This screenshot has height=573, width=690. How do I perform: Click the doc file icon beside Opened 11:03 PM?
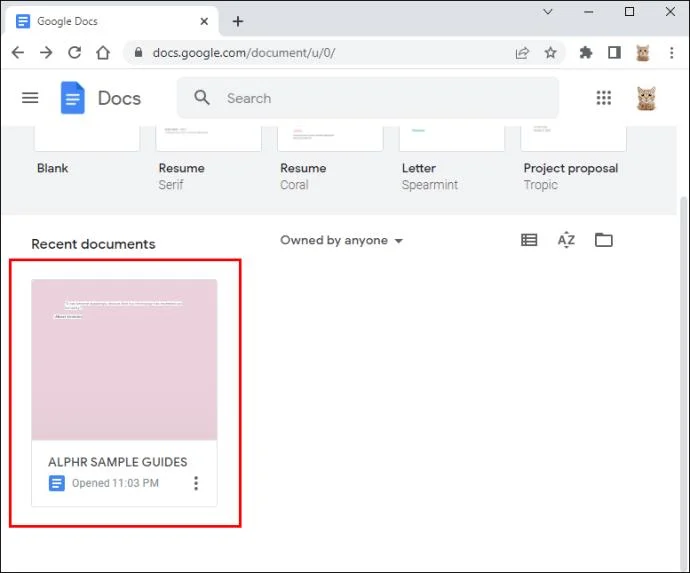pos(57,483)
